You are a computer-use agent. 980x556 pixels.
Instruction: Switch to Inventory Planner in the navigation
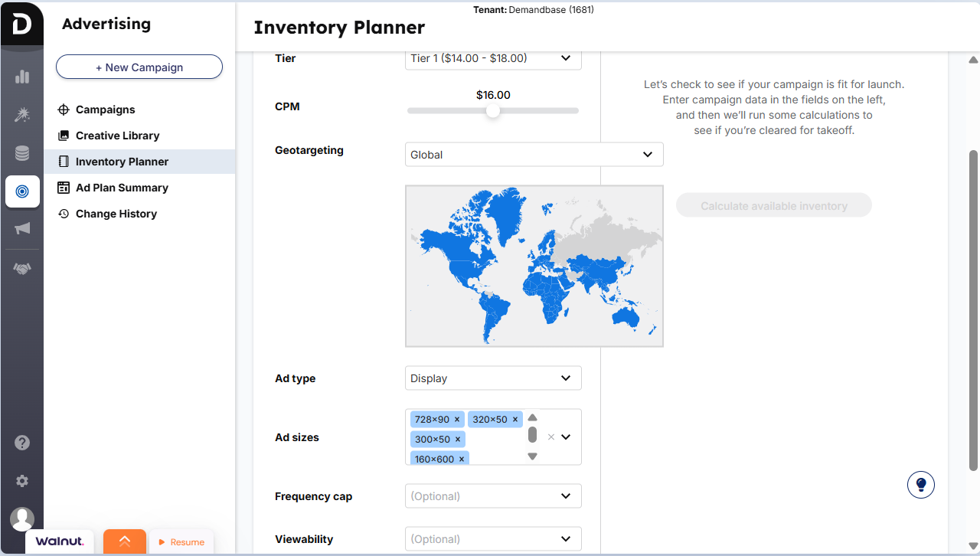[120, 162]
